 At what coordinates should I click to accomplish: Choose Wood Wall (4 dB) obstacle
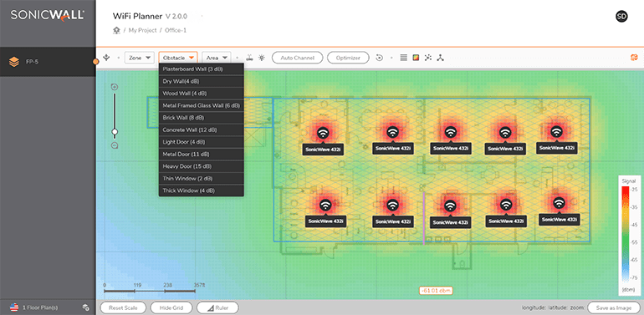coord(202,93)
